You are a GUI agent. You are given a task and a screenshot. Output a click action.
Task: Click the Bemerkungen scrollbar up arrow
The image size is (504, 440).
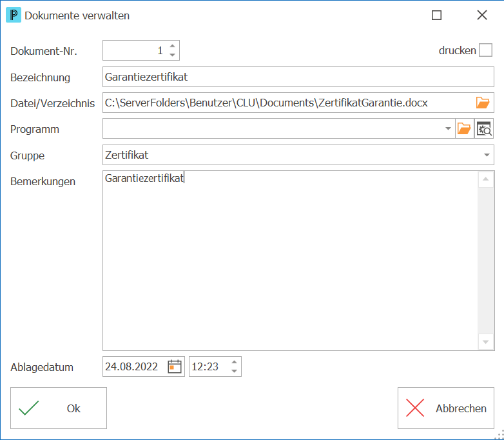(486, 179)
